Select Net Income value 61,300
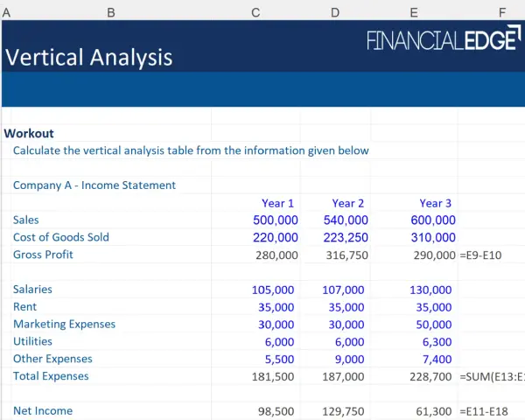Image resolution: width=525 pixels, height=420 pixels. click(434, 411)
